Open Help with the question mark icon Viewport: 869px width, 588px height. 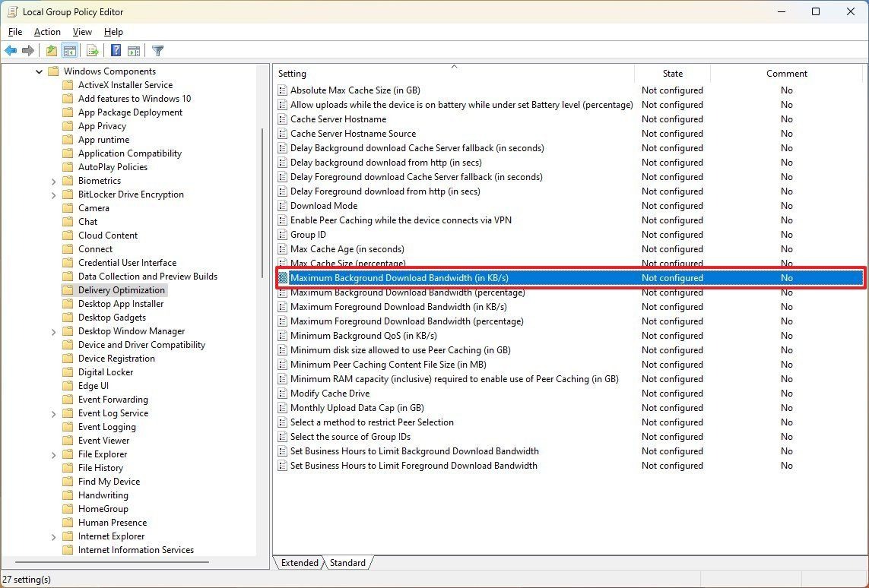point(116,51)
